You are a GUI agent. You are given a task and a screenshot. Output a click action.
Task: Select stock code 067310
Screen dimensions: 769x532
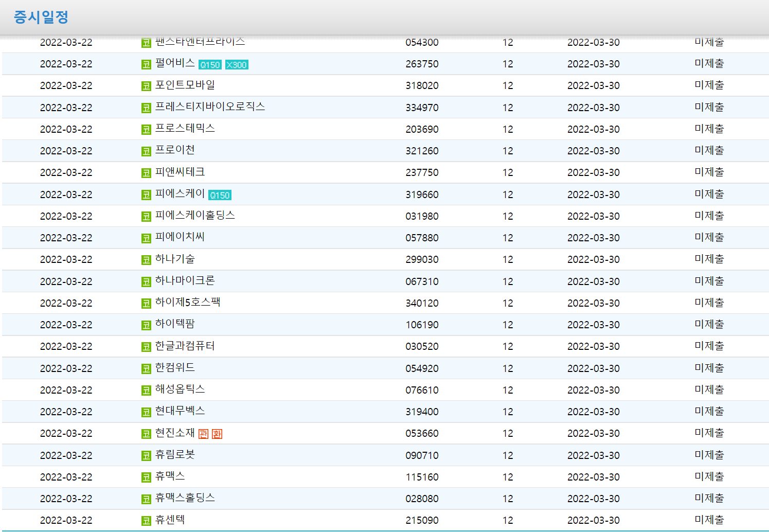[422, 282]
